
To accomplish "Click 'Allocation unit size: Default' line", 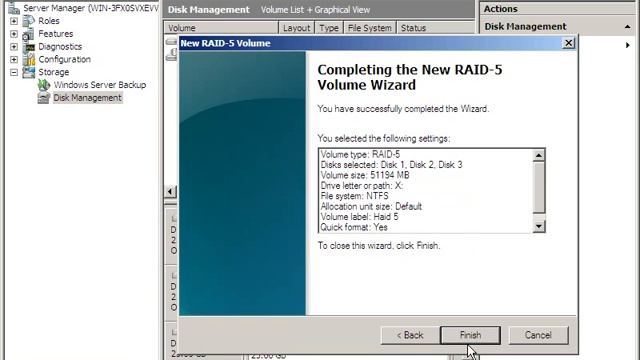I will point(371,207).
